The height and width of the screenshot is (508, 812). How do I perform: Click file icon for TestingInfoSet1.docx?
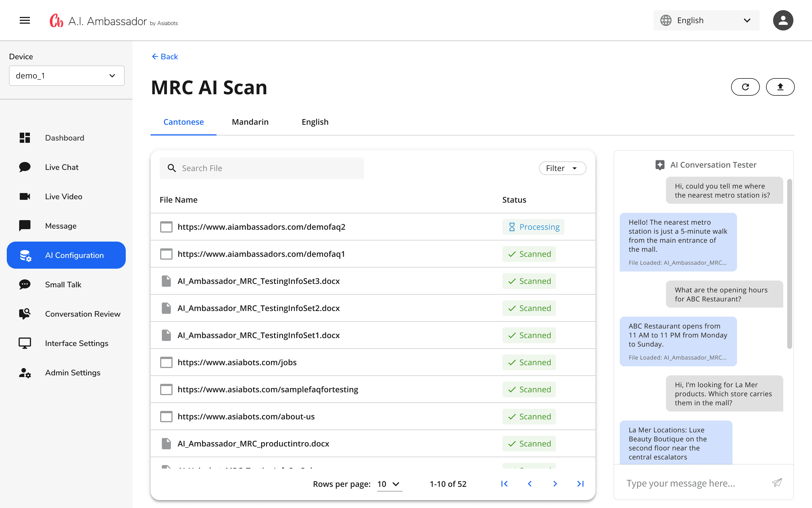[166, 335]
